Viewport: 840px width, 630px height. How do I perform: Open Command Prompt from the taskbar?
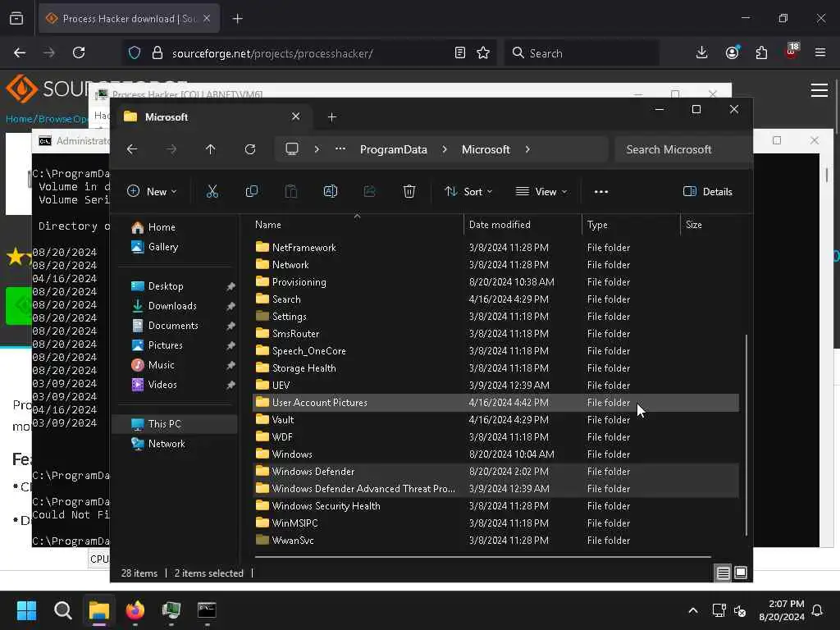[207, 610]
